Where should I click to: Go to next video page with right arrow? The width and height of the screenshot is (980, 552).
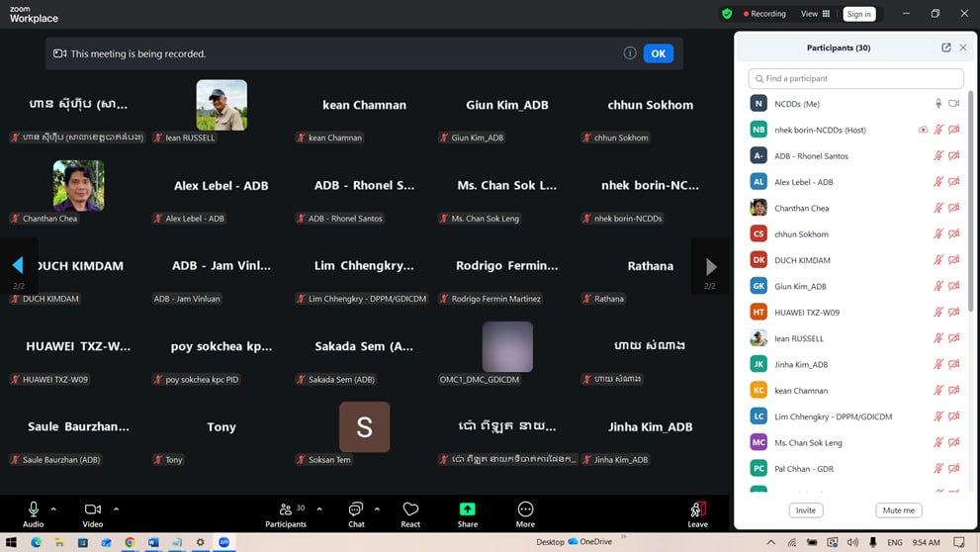coord(710,267)
